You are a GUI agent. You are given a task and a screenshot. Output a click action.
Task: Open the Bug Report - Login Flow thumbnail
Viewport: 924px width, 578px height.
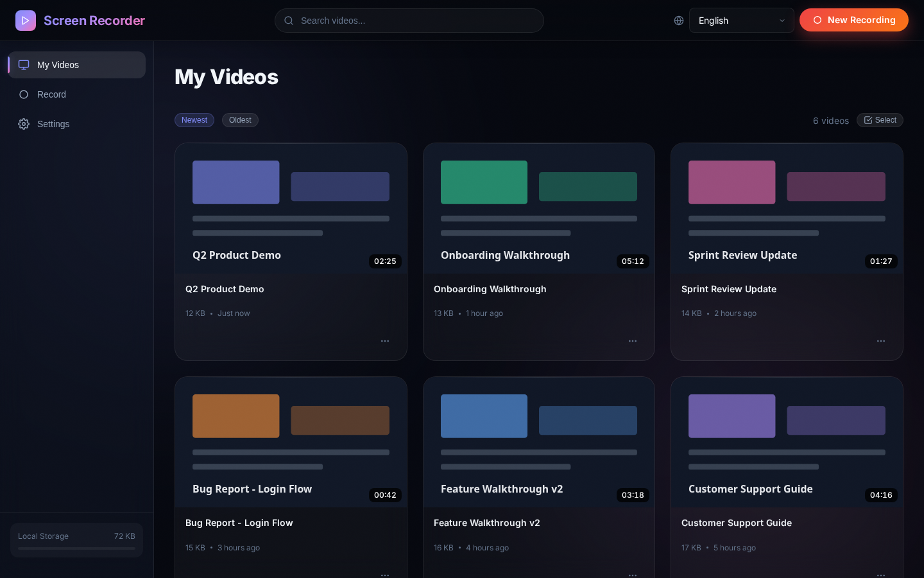click(291, 442)
